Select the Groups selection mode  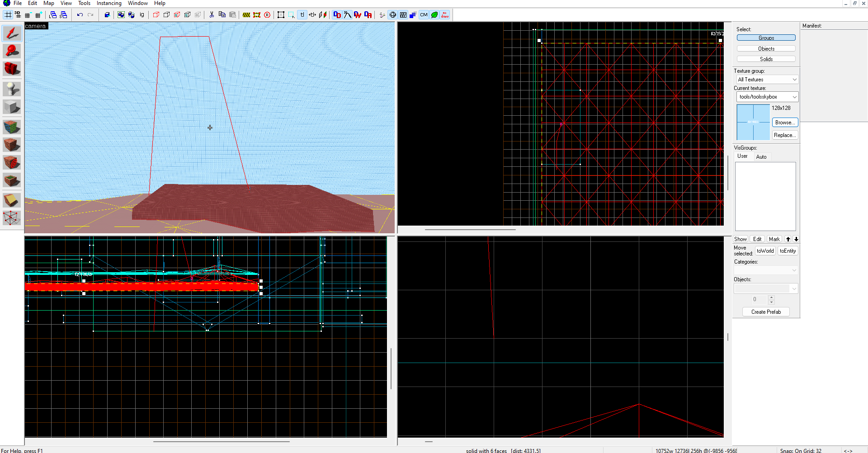click(766, 38)
